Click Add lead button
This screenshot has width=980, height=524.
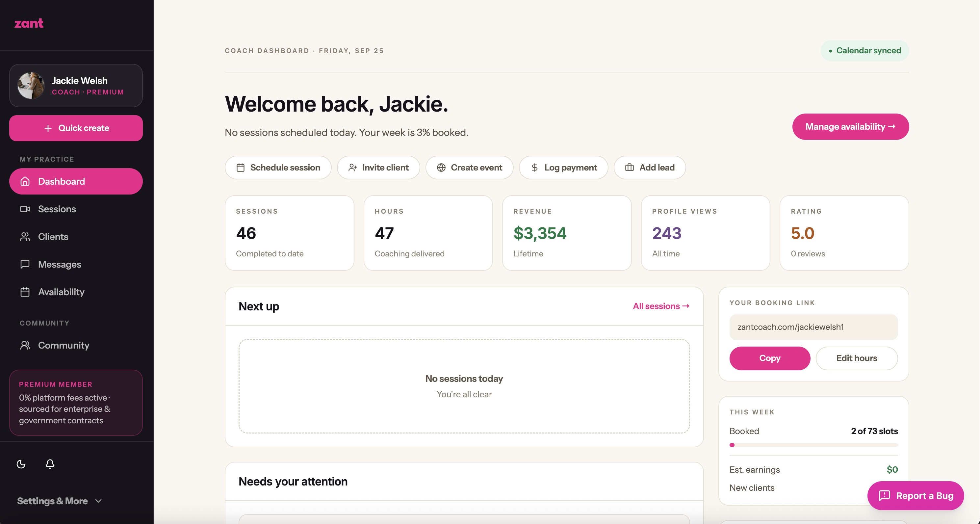pos(649,168)
